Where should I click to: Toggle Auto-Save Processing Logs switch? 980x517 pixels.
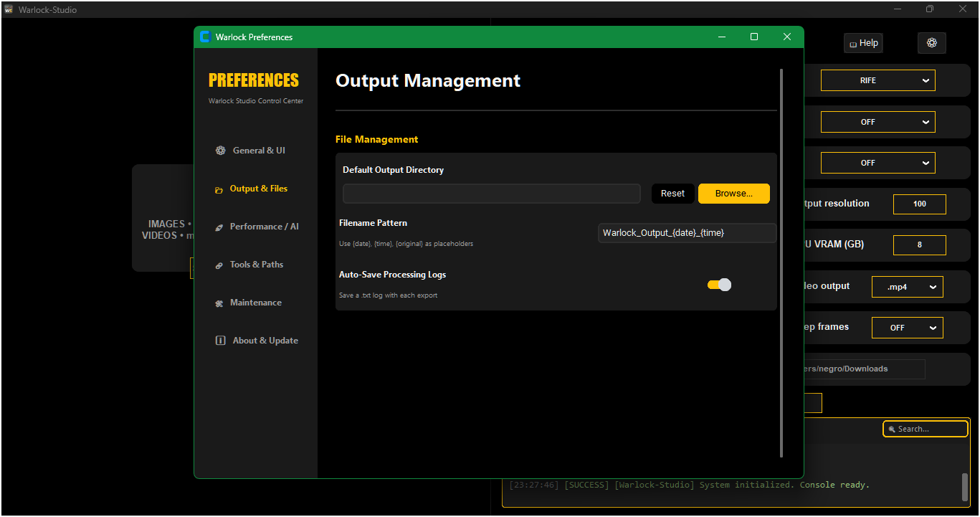pos(719,285)
